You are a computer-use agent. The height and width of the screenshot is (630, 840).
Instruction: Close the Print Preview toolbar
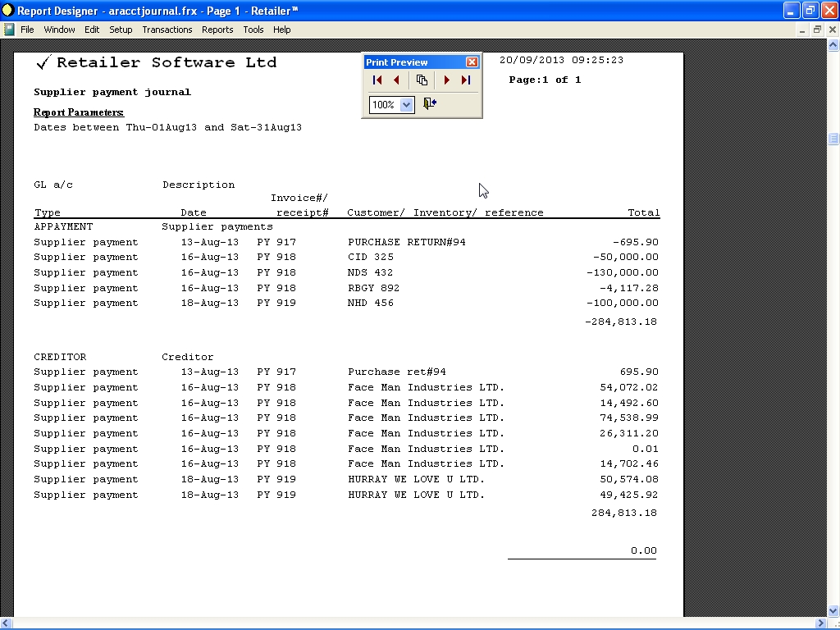(x=472, y=62)
